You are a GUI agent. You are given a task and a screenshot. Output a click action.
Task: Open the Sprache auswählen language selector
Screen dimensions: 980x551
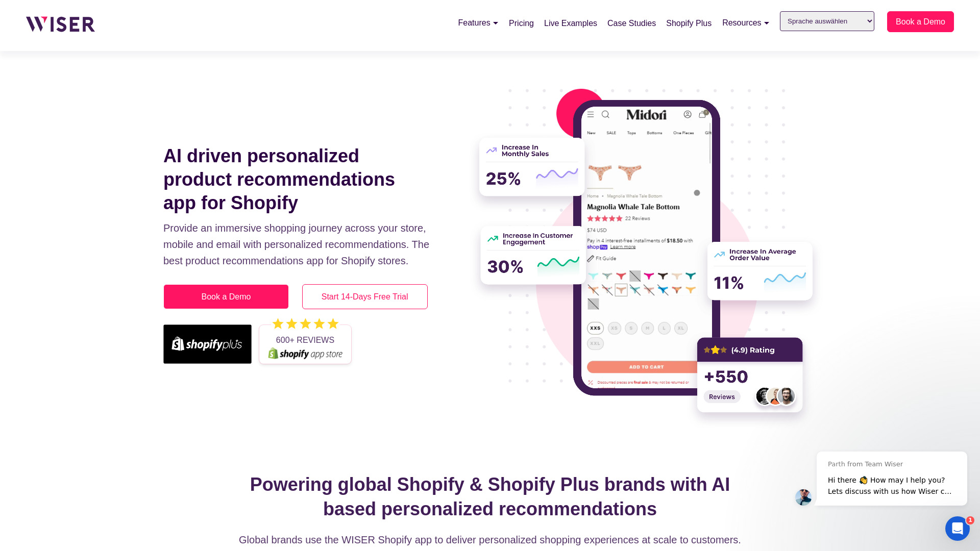click(826, 21)
